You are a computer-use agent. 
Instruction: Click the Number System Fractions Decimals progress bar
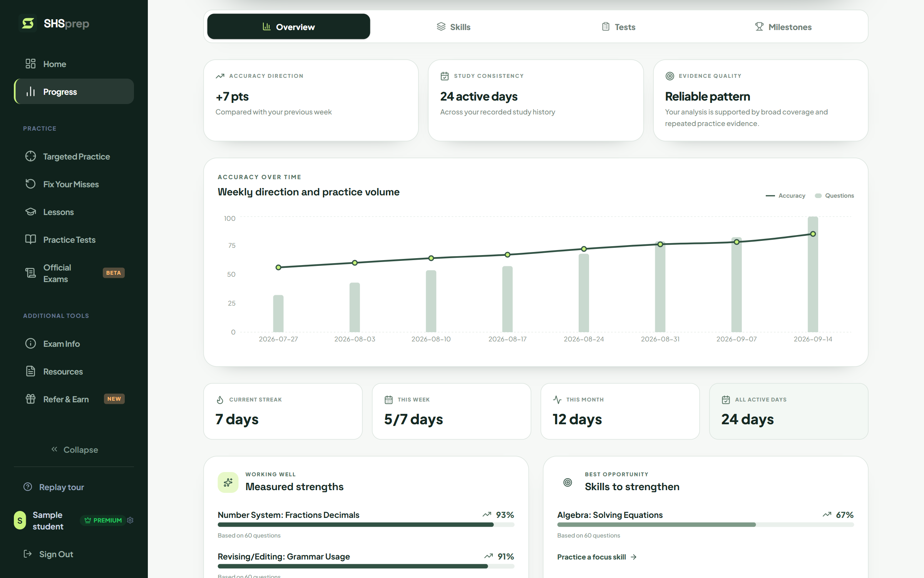tap(366, 525)
